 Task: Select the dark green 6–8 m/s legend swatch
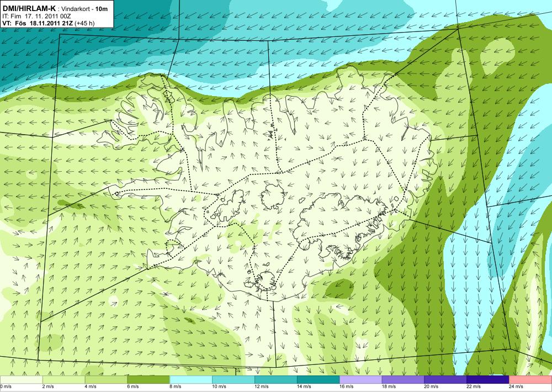[148, 380]
